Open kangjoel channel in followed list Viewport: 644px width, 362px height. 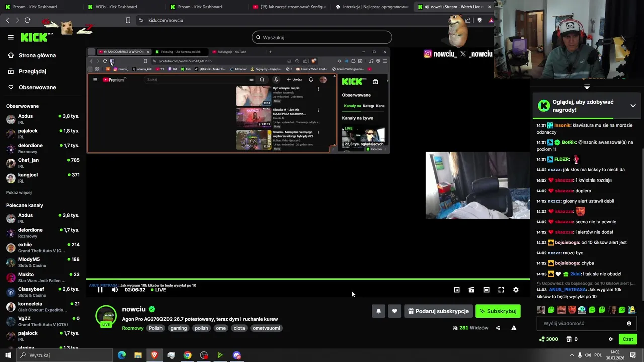pos(43,178)
